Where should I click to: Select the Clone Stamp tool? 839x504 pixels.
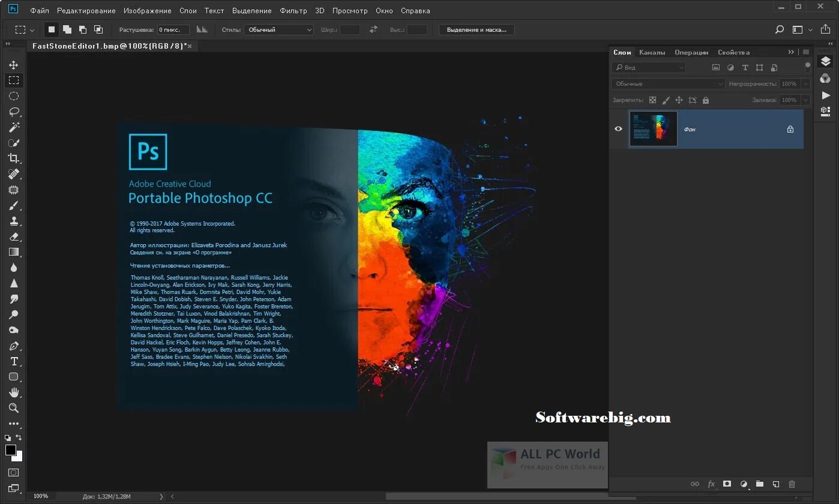point(13,221)
